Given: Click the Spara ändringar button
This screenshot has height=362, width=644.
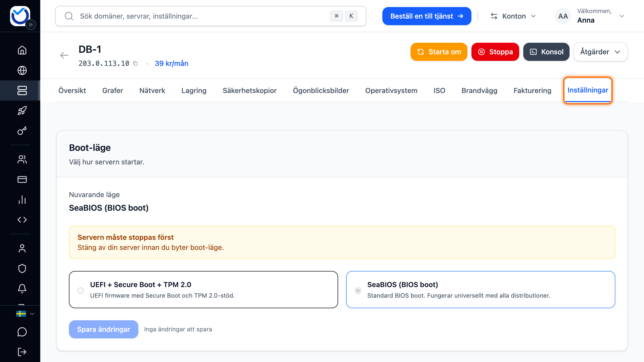Looking at the screenshot, I should [x=103, y=329].
